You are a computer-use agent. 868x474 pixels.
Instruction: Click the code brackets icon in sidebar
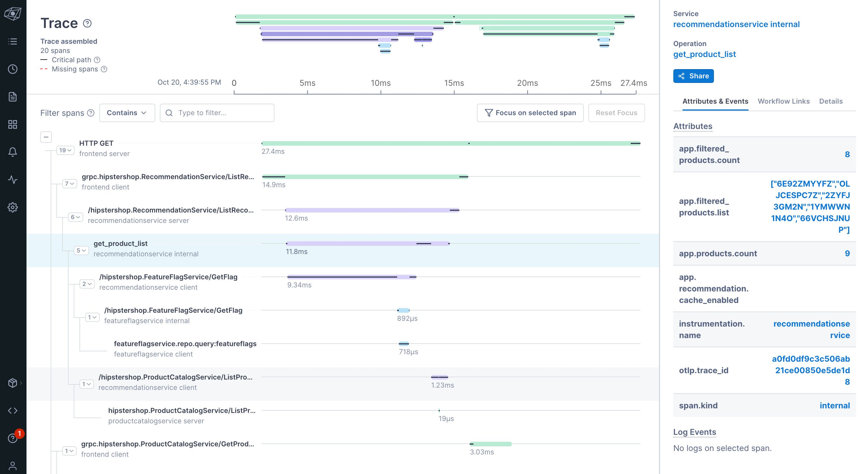[x=13, y=410]
